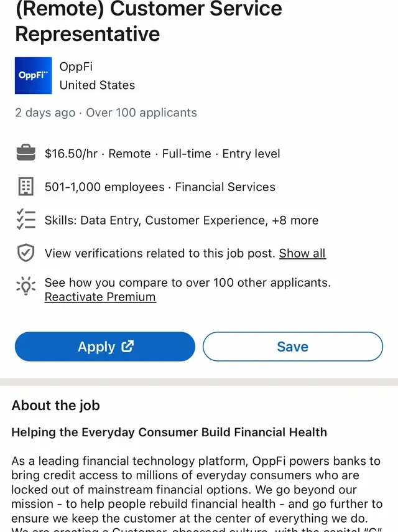
Task: Open the OppFi company name
Action: (76, 67)
